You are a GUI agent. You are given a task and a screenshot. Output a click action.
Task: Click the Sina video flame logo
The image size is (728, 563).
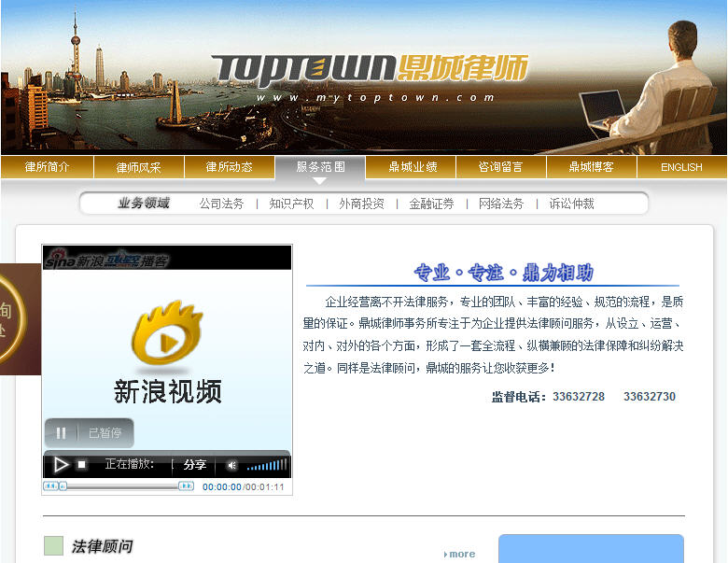167,333
